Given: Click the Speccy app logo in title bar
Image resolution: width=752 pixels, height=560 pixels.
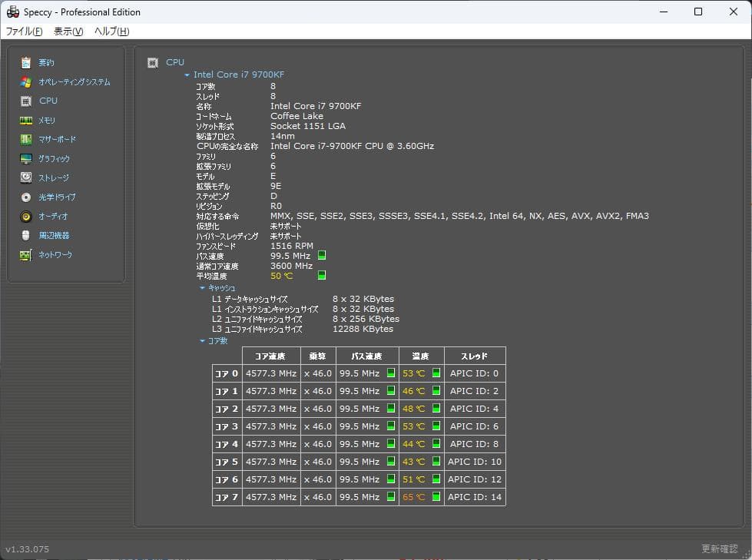Looking at the screenshot, I should [13, 12].
